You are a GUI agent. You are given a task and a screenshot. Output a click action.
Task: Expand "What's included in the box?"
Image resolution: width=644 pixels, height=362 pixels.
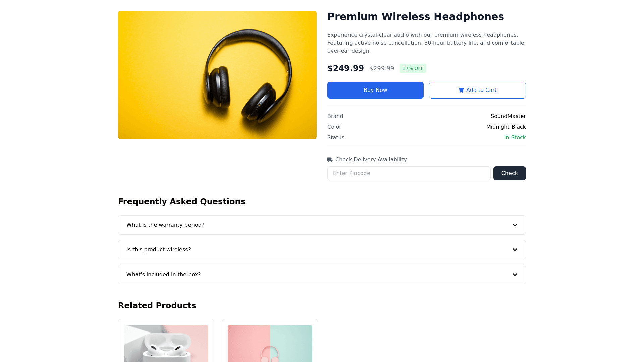[x=164, y=275]
